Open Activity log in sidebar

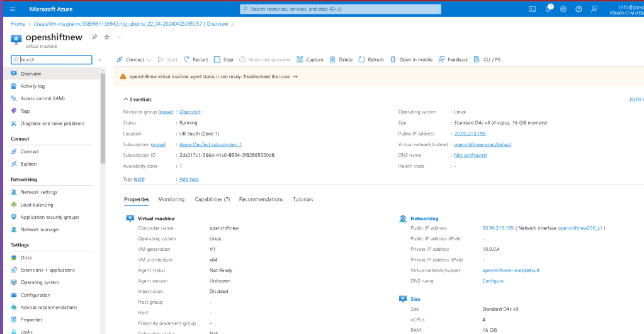pos(33,86)
